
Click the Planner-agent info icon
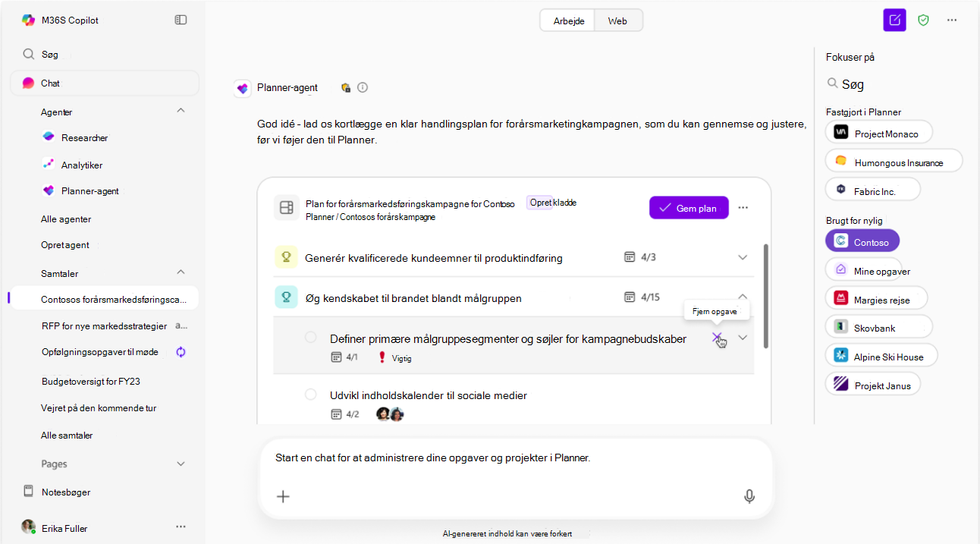363,87
